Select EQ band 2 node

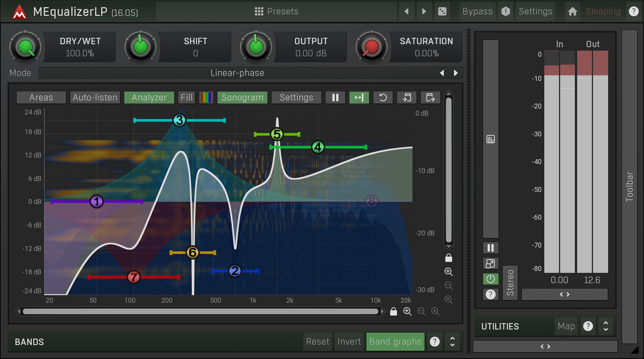[235, 271]
